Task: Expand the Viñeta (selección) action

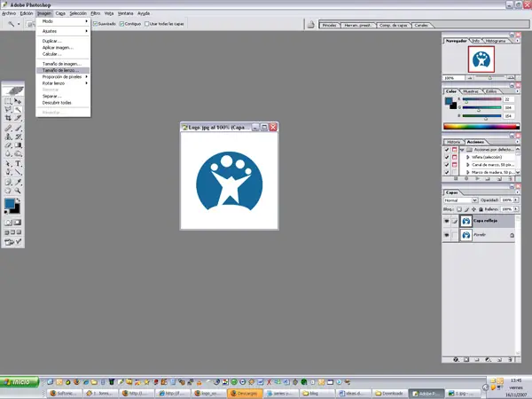Action: (468, 157)
